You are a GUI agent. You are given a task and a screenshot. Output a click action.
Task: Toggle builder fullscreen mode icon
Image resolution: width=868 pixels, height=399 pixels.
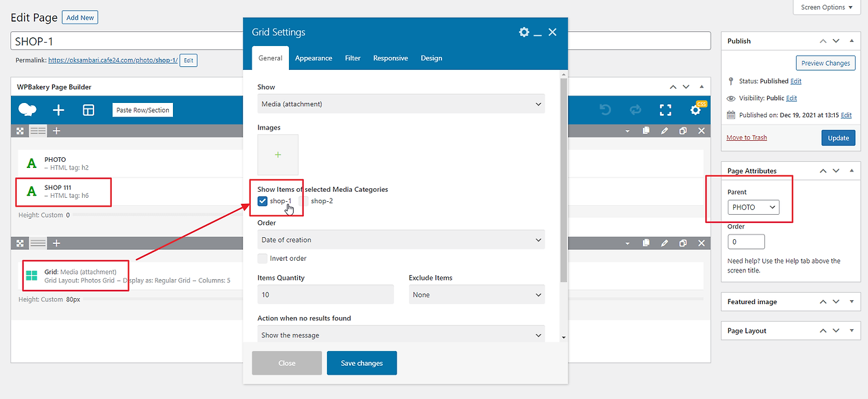coord(665,110)
